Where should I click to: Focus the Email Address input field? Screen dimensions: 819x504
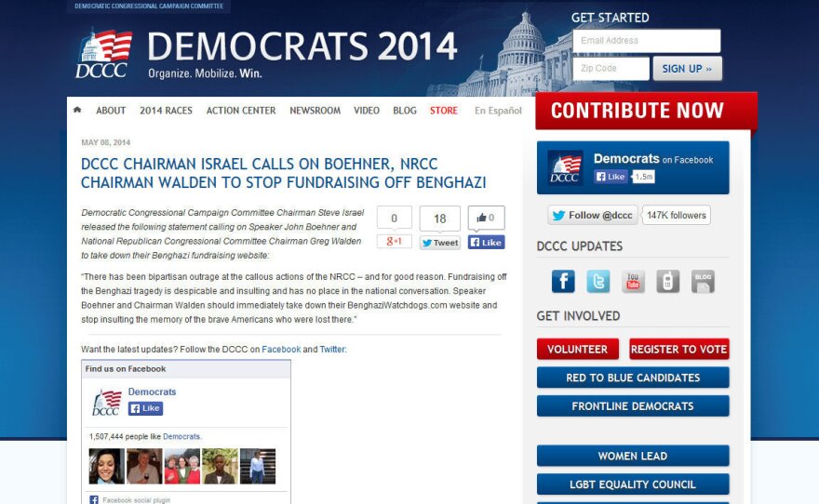tap(646, 41)
